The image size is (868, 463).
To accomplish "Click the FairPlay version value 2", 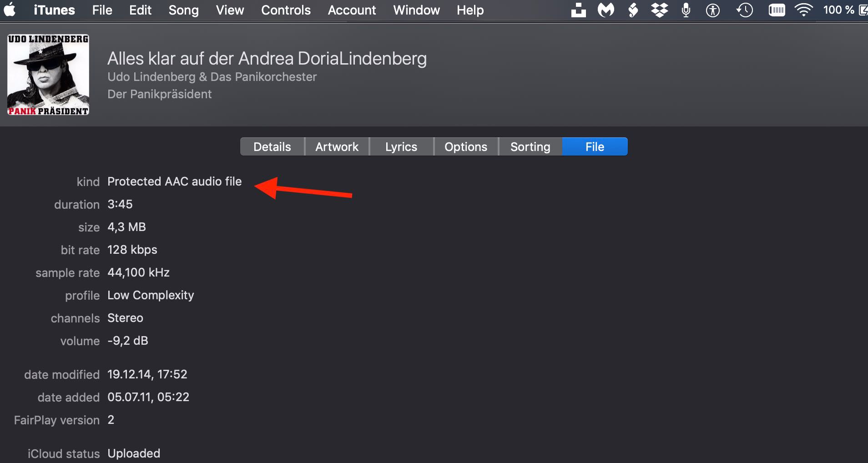I will (x=111, y=420).
